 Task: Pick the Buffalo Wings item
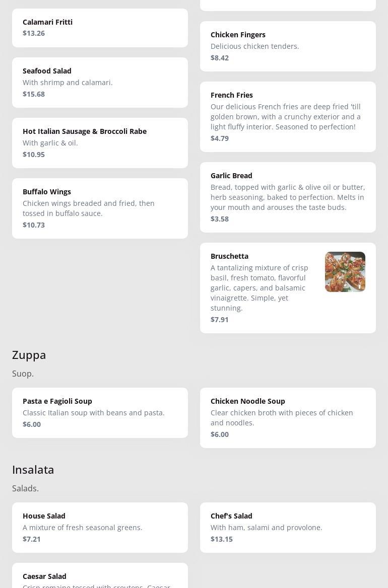click(100, 208)
